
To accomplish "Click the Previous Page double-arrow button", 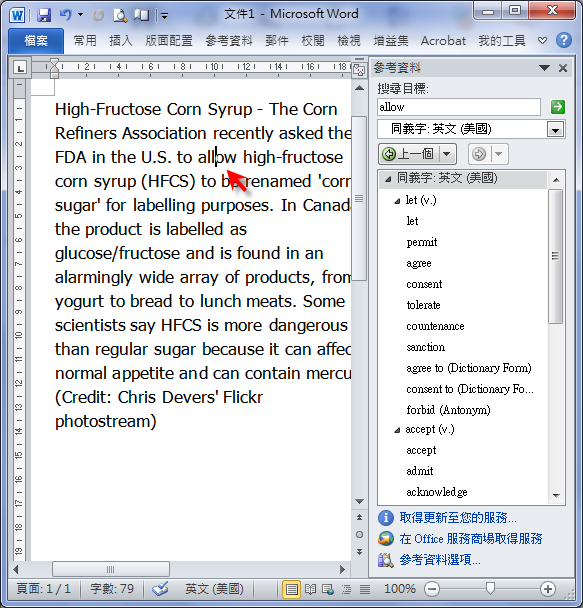I will pos(359,517).
